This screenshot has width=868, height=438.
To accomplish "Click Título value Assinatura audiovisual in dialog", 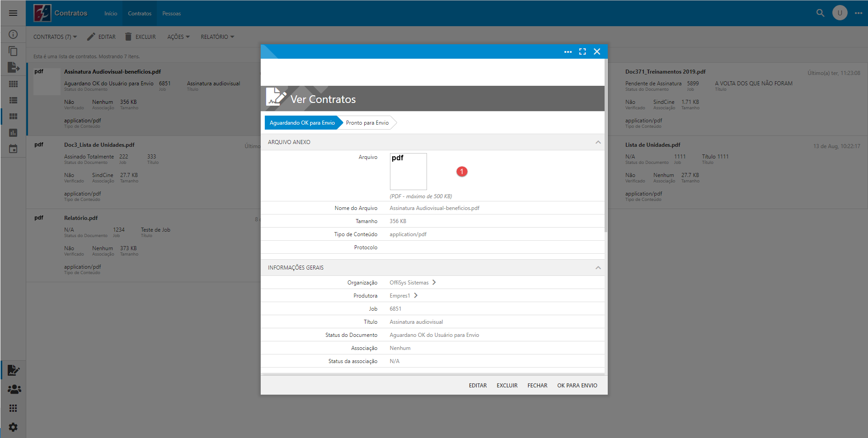I will (416, 322).
